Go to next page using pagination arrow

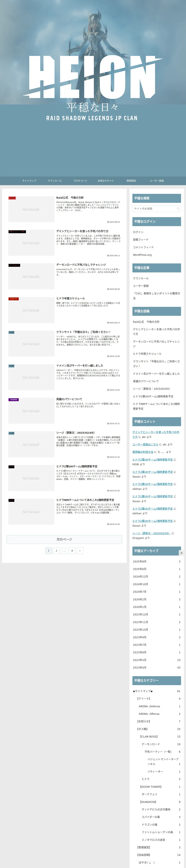click(x=80, y=551)
